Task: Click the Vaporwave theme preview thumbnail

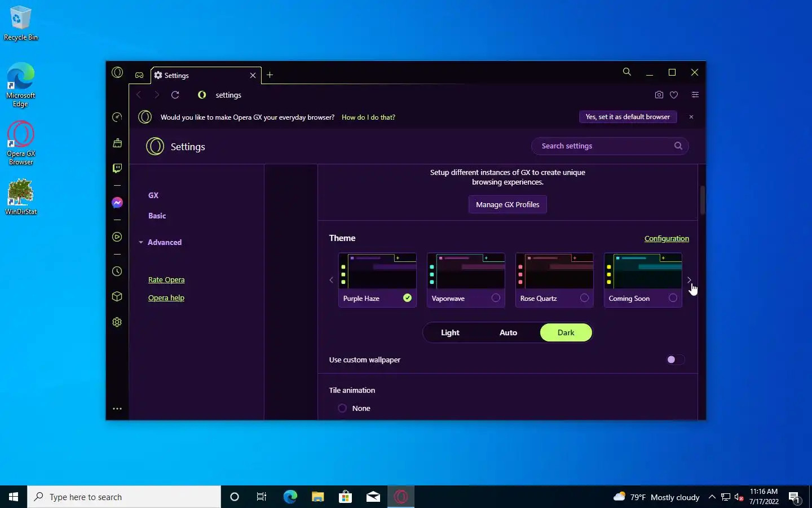Action: 466,271
